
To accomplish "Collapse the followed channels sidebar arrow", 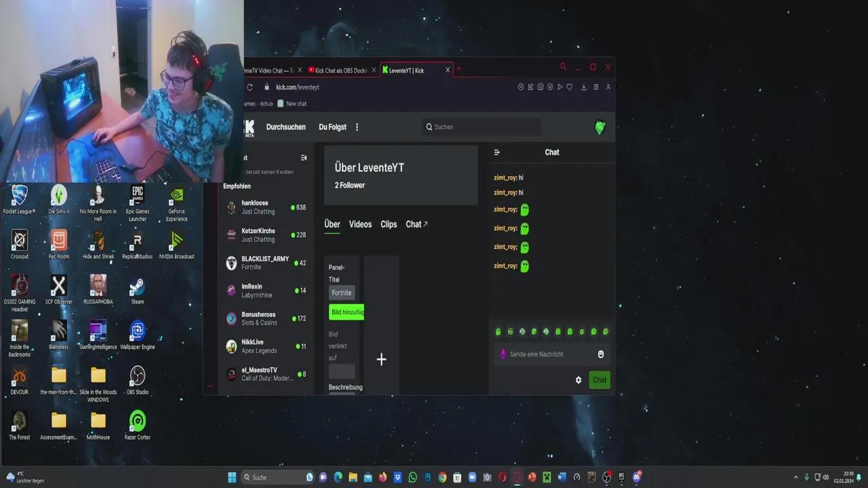I will [x=304, y=157].
